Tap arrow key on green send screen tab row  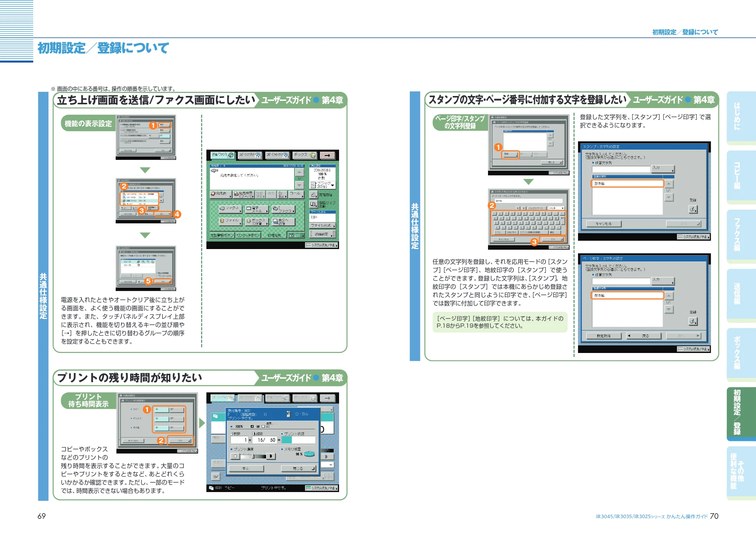(x=327, y=155)
